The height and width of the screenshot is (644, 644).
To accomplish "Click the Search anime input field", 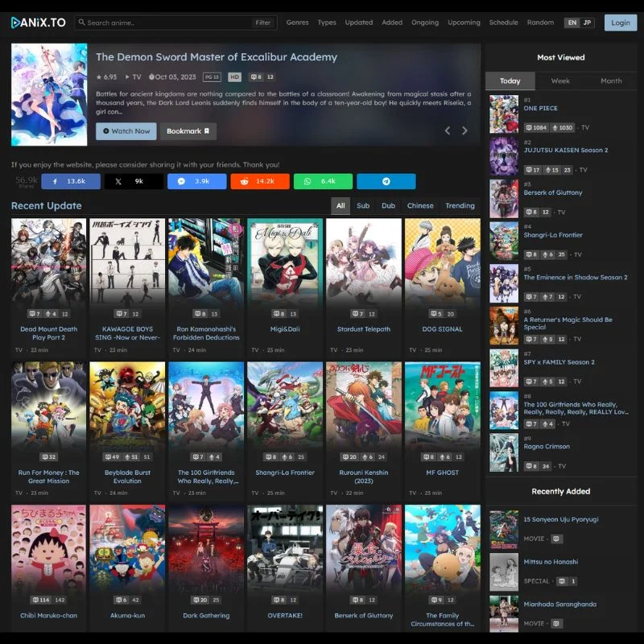I will pyautogui.click(x=165, y=23).
